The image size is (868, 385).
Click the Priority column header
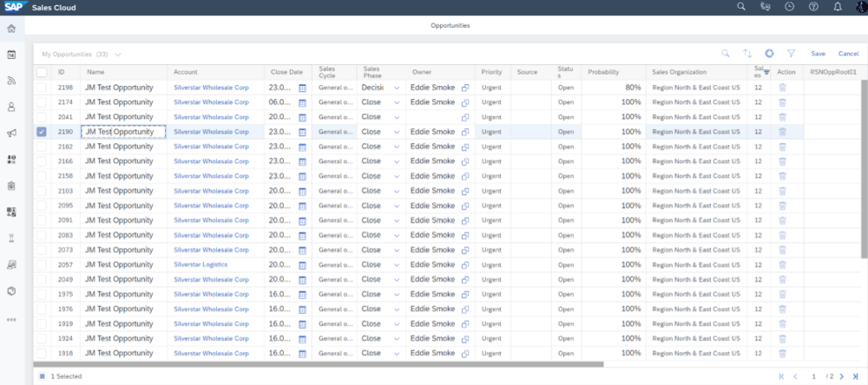point(491,73)
